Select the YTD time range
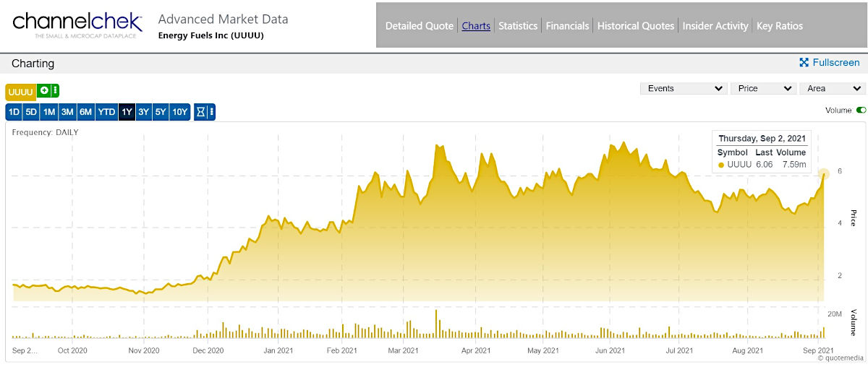This screenshot has height=367, width=868. click(x=106, y=112)
